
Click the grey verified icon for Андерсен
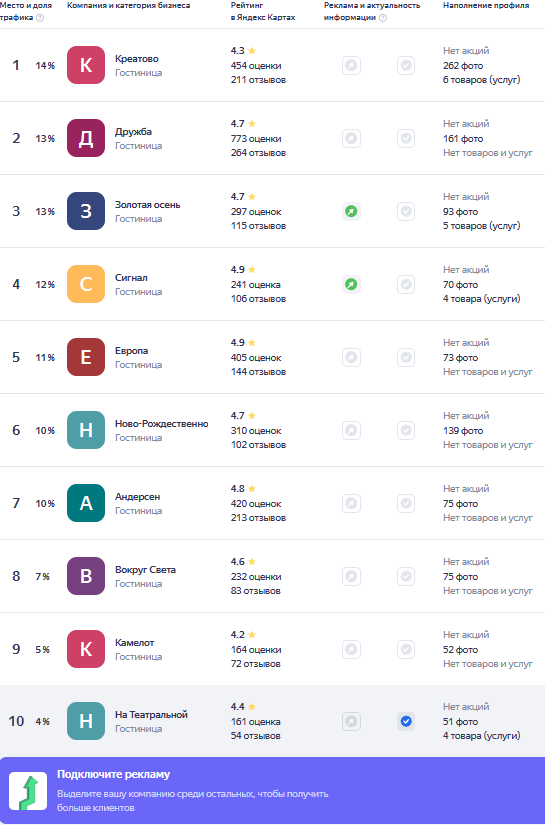[x=406, y=504]
